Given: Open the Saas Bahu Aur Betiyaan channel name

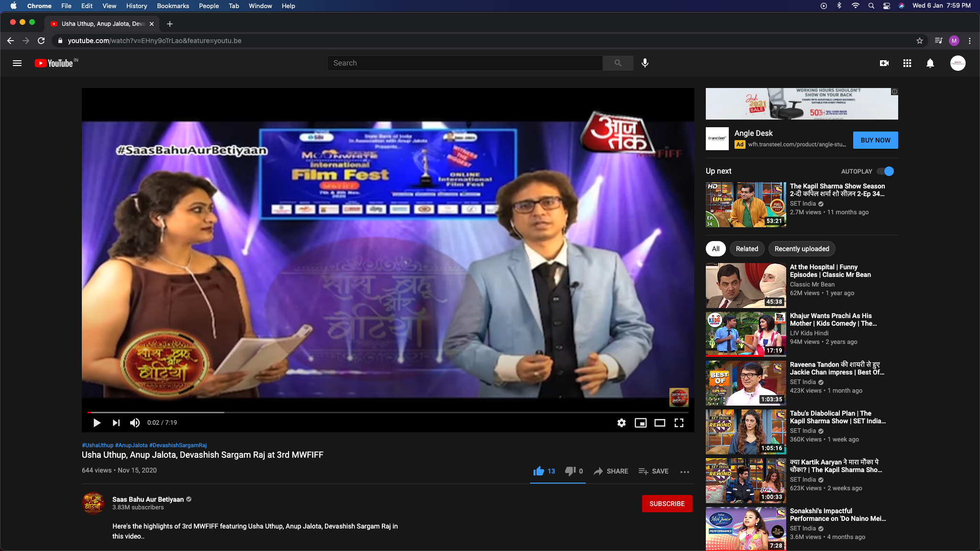Looking at the screenshot, I should click(148, 499).
